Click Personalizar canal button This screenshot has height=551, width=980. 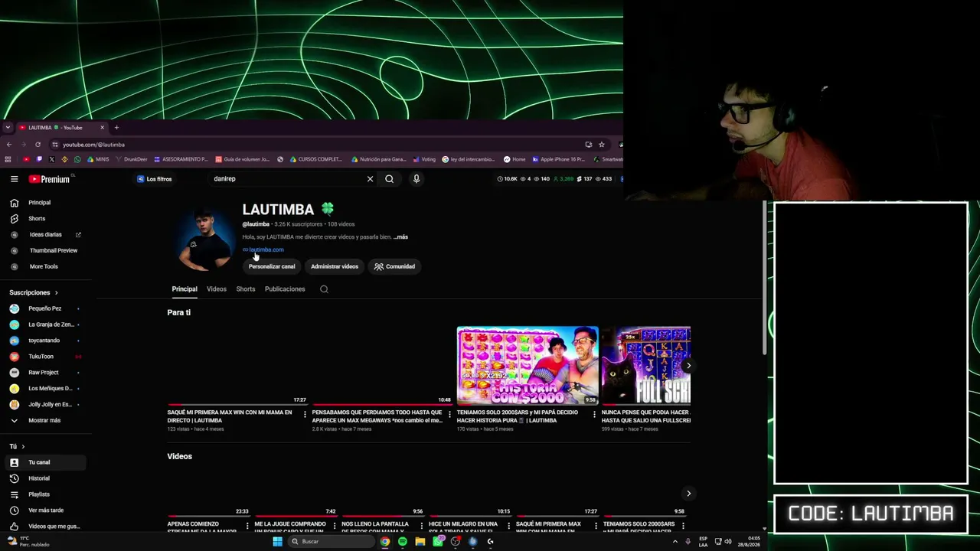[x=272, y=266]
